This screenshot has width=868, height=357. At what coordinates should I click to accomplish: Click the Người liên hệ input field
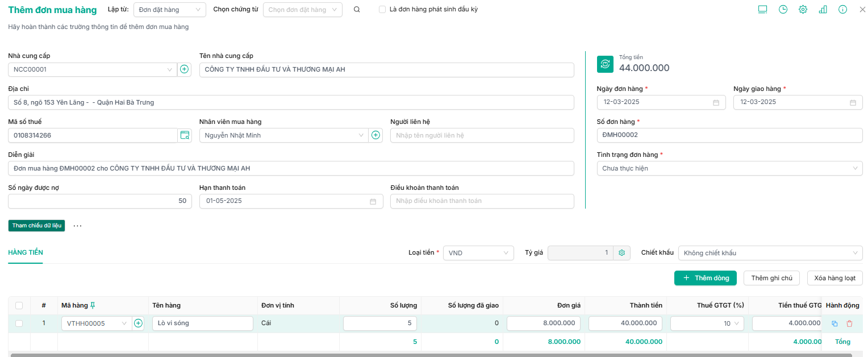(482, 135)
